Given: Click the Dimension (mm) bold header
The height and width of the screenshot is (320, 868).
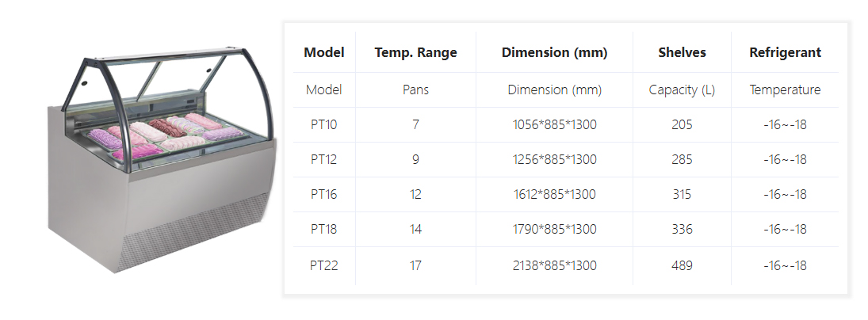Looking at the screenshot, I should pos(554,53).
